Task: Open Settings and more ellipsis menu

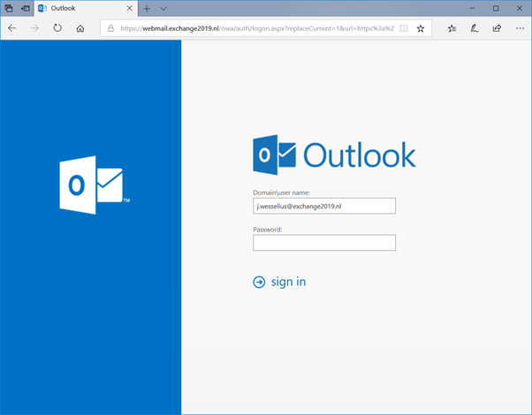Action: click(519, 28)
